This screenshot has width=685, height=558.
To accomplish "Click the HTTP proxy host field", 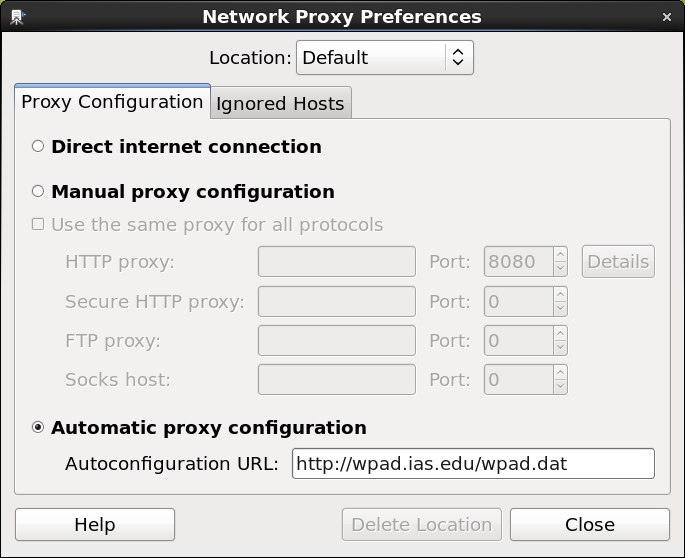I will click(x=336, y=262).
